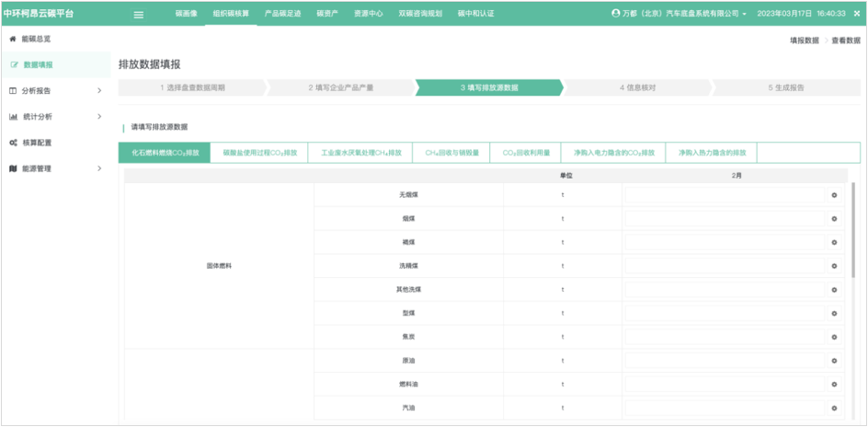Click the gear icon in 褐煤 row
868x427 pixels.
point(834,243)
